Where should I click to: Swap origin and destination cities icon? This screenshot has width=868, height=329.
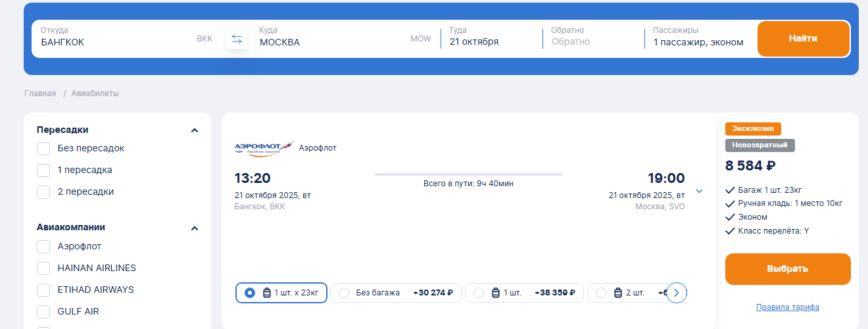(237, 39)
